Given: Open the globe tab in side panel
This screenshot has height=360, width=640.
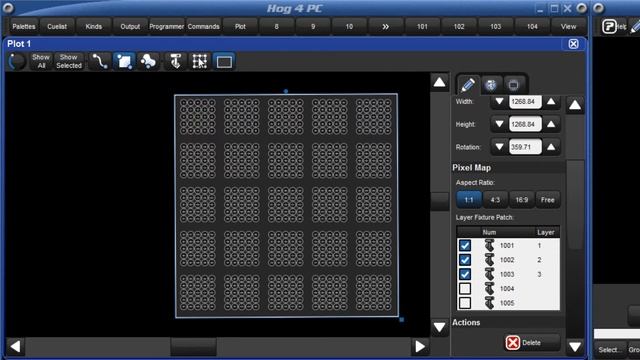Looking at the screenshot, I should click(x=491, y=85).
